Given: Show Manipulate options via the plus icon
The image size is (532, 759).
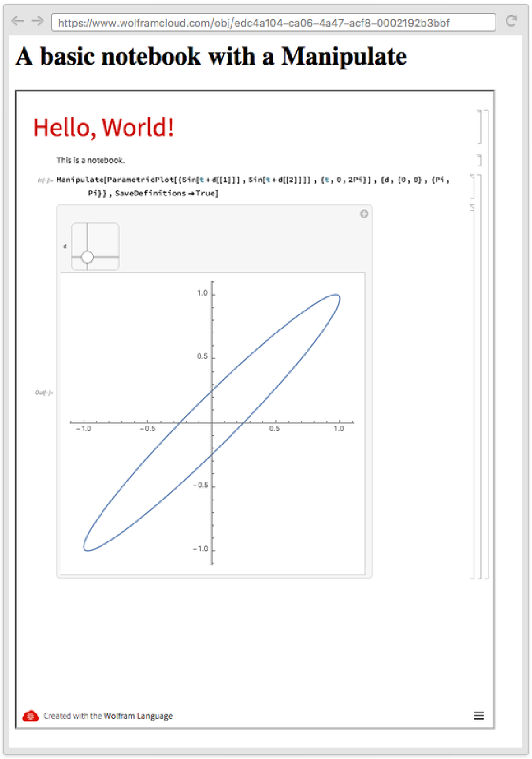Looking at the screenshot, I should (364, 214).
